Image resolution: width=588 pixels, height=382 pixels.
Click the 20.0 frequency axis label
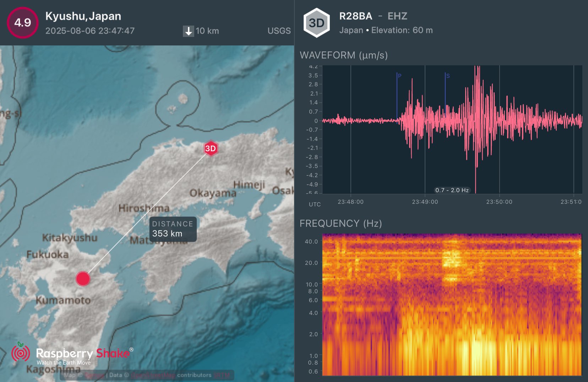(311, 263)
